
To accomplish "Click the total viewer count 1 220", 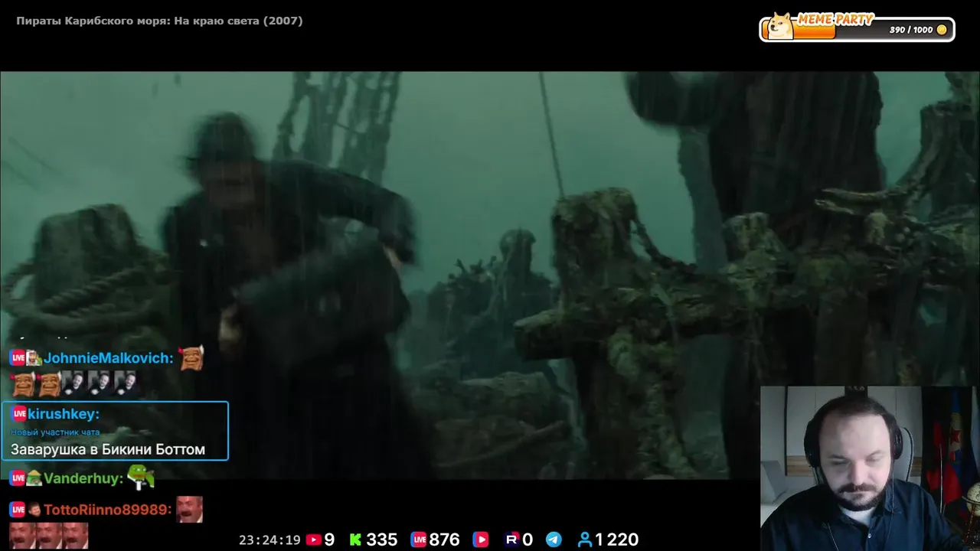I will (x=617, y=540).
